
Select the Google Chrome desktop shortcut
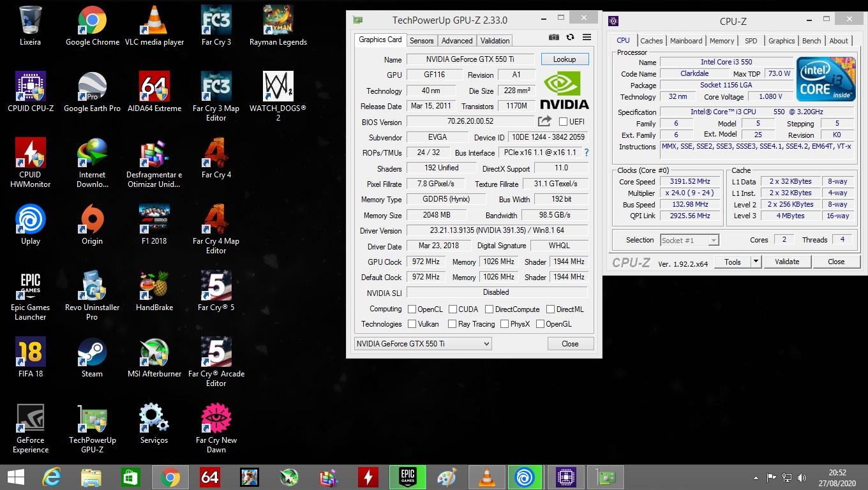93,26
